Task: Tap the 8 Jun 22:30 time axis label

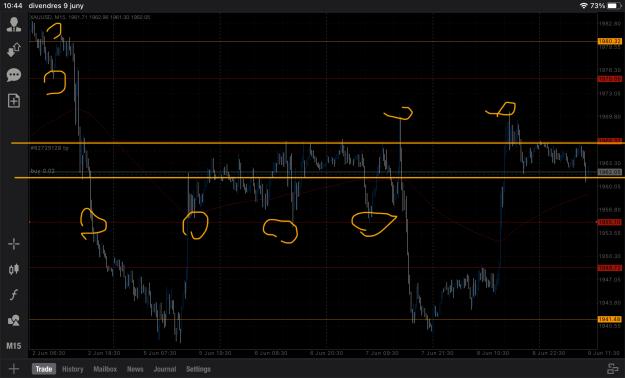Action: click(548, 353)
